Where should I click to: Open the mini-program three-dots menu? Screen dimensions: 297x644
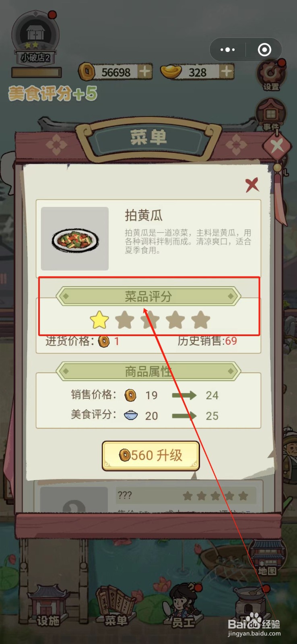coord(228,50)
